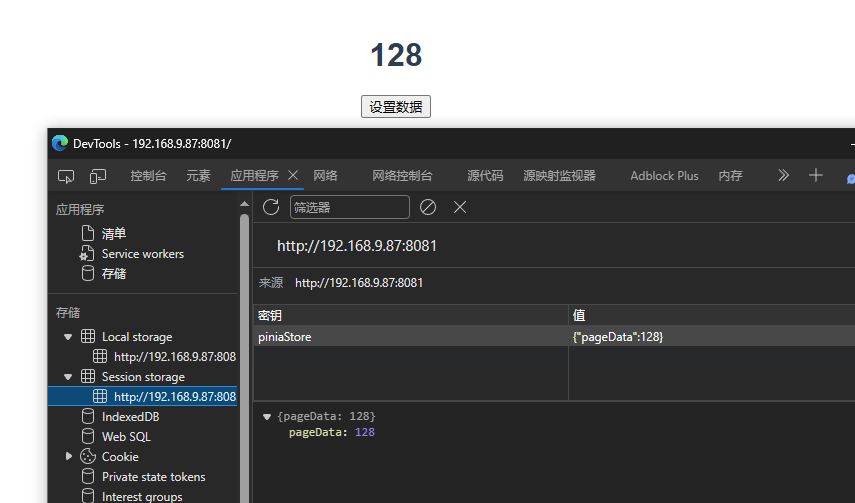Open 存储 under 应用程序 section

click(114, 273)
